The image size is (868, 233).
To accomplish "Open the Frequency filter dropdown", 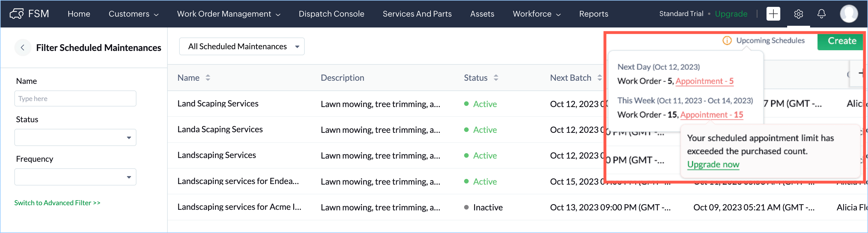I will pos(75,177).
